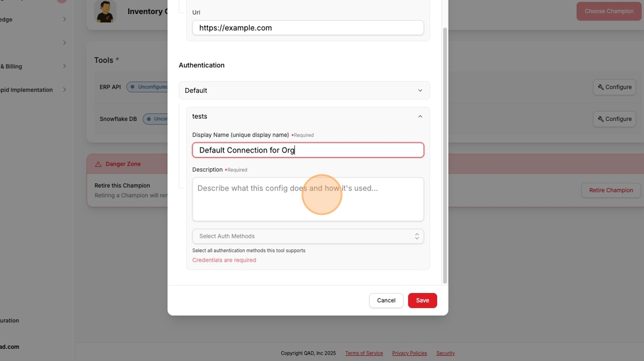
Task: Open the Select Auth Methods dropdown
Action: point(308,236)
